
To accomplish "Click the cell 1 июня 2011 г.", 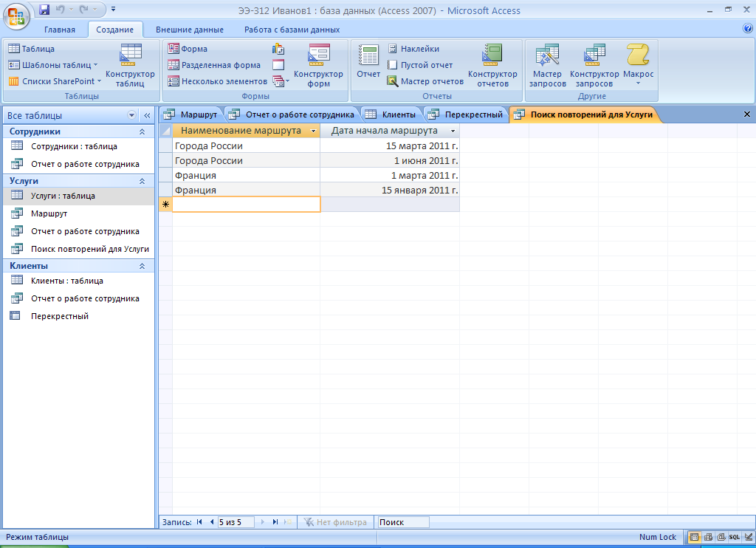I will point(390,161).
